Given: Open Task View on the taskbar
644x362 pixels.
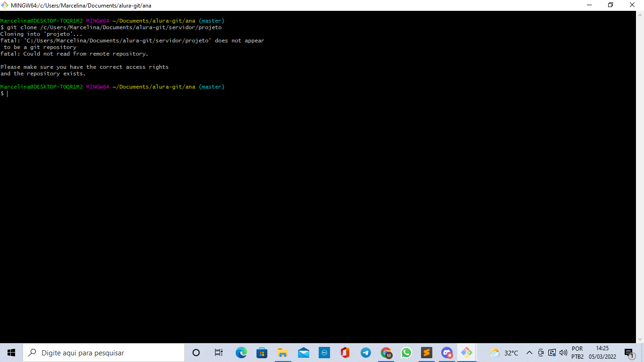Looking at the screenshot, I should (218, 353).
